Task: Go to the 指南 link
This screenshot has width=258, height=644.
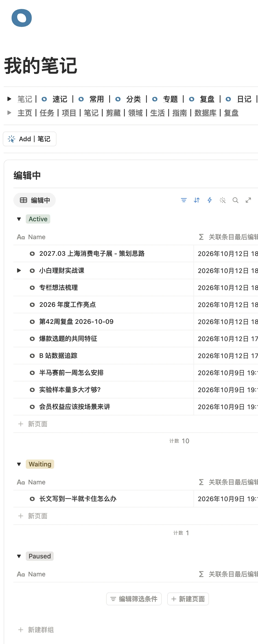Action: 179,113
